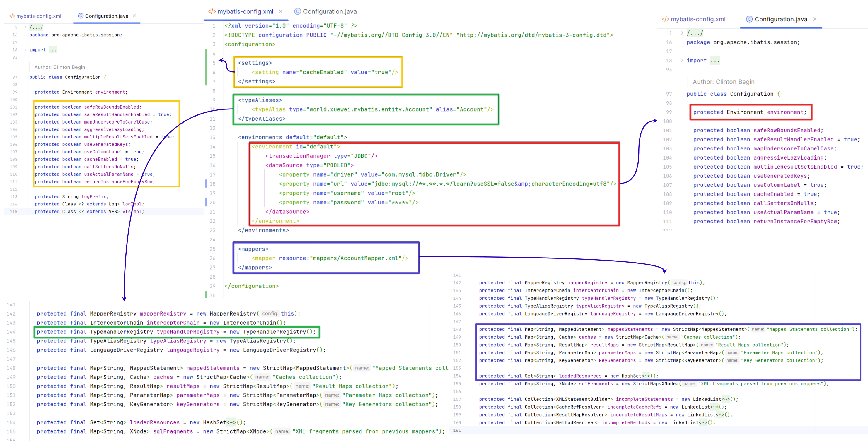Open the center Configuration.java tab
Image resolution: width=868 pixels, height=442 pixels.
point(330,11)
